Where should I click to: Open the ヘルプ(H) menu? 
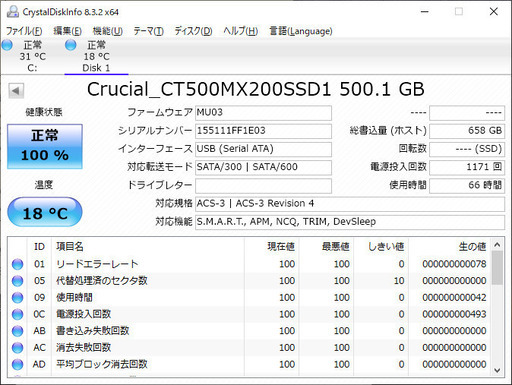point(240,31)
